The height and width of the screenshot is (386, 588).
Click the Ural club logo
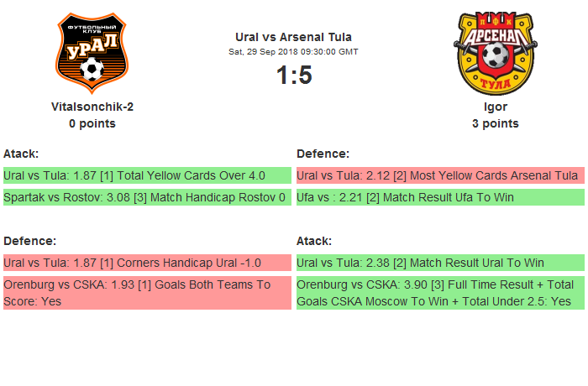[92, 54]
